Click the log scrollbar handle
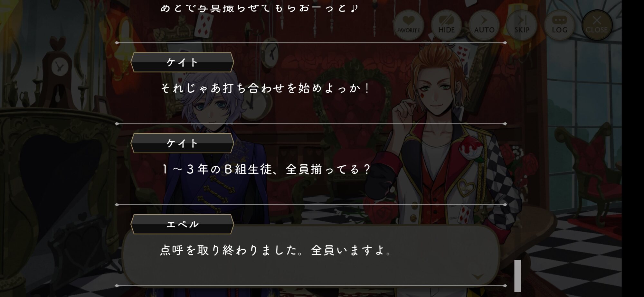Viewport: 644px width, 297px height. coord(517,275)
